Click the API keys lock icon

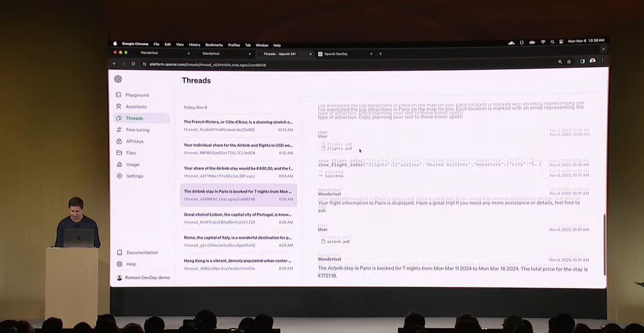tap(119, 141)
